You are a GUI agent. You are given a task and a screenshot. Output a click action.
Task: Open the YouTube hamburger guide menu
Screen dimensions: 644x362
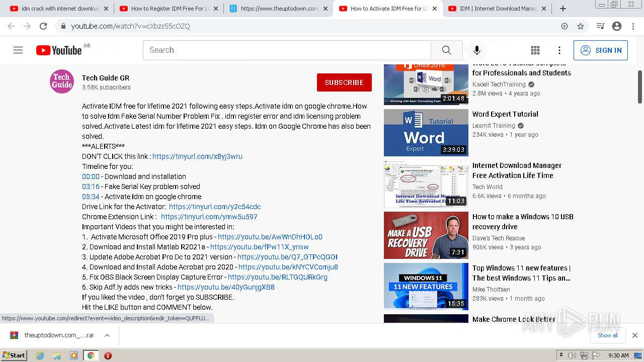(x=18, y=50)
